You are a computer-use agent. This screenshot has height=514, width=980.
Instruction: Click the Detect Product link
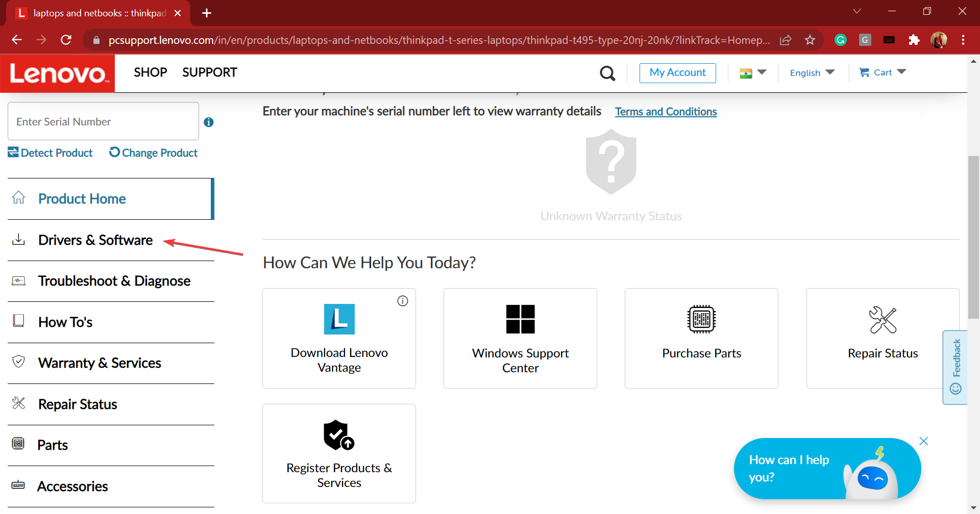(50, 152)
